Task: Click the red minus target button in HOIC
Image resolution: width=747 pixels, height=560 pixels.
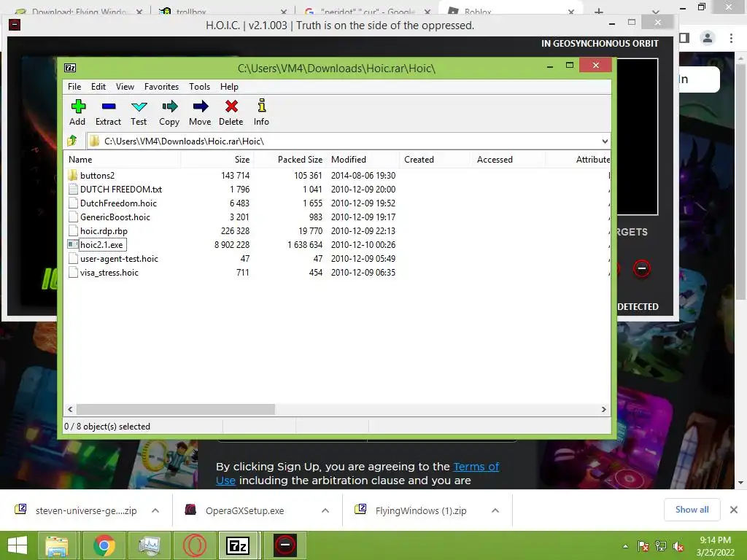Action: (642, 268)
